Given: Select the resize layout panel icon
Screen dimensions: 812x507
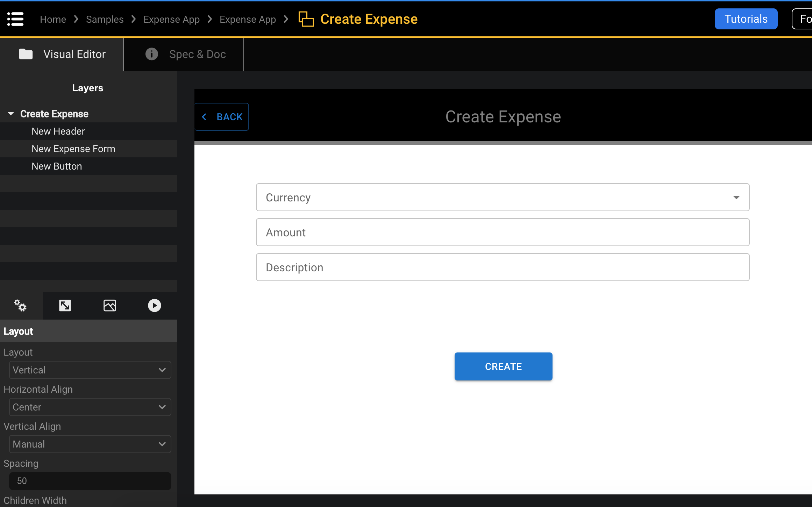Looking at the screenshot, I should pos(65,305).
